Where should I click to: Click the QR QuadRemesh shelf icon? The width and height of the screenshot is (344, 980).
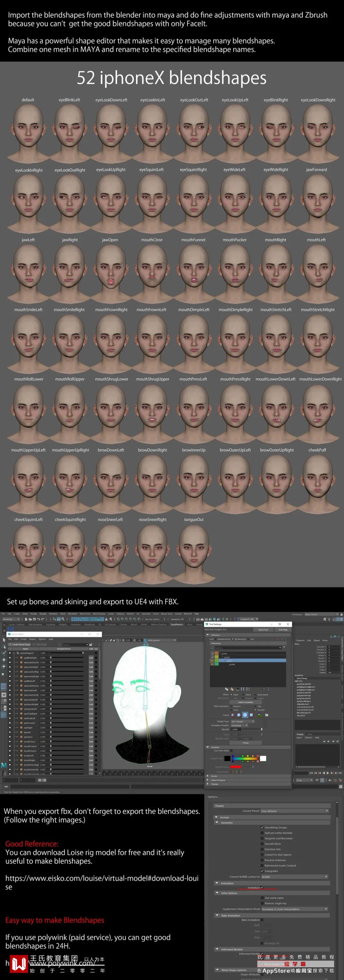point(11,630)
